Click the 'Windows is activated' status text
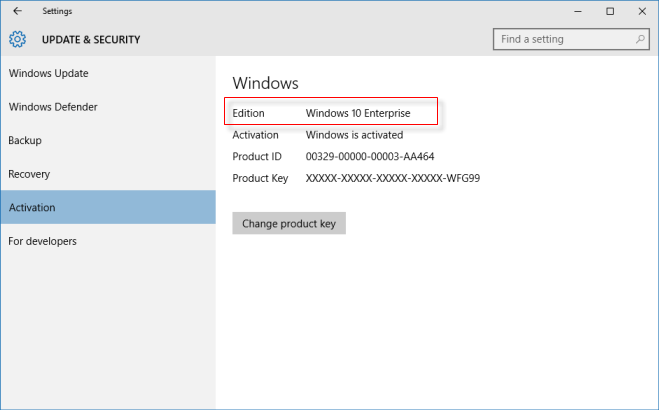The image size is (659, 410). (354, 135)
